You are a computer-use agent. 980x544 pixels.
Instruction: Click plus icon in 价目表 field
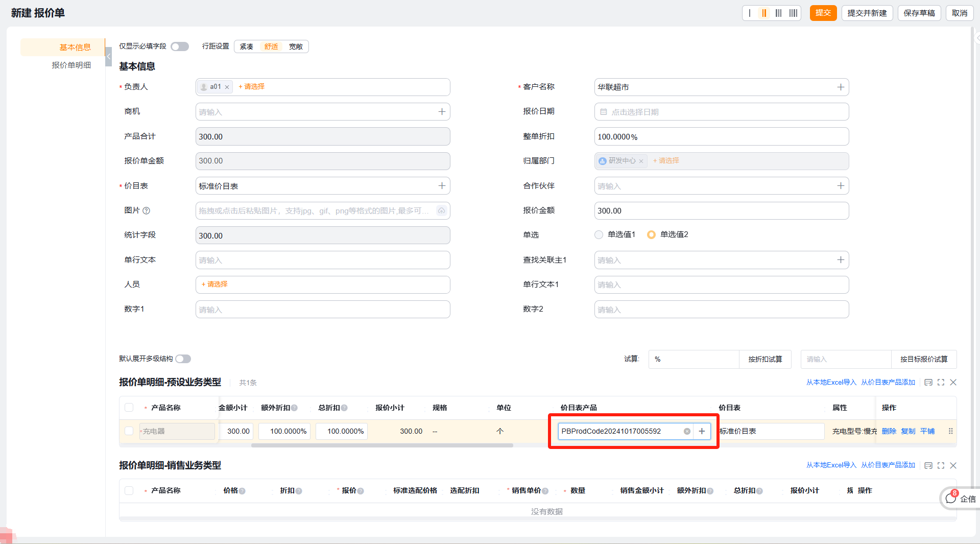coord(442,186)
